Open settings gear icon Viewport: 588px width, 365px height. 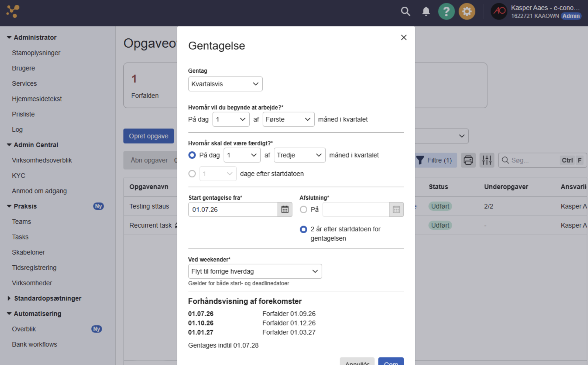[x=467, y=11]
